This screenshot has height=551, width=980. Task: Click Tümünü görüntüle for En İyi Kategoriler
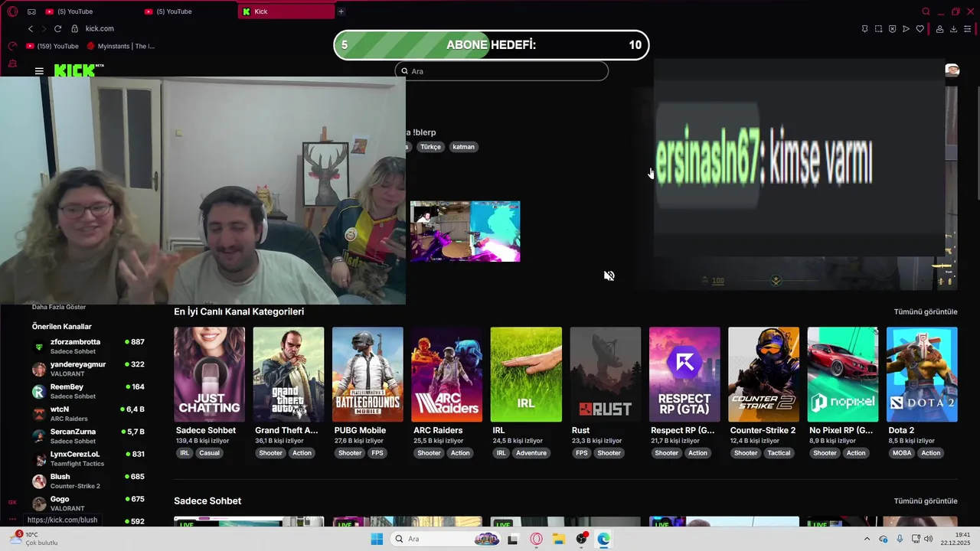coord(926,311)
